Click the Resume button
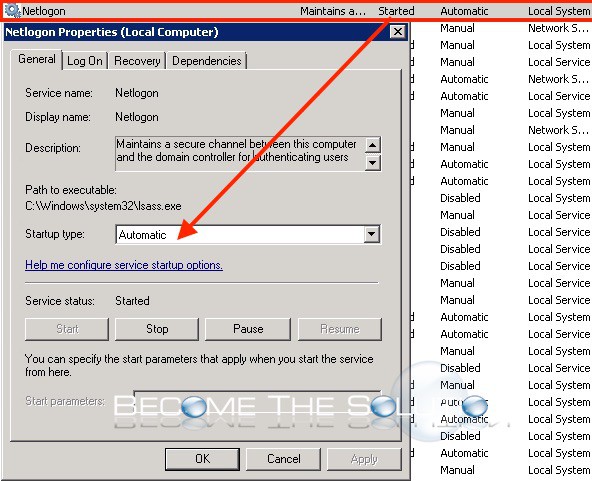Viewport: 592px width, 481px height. (340, 329)
